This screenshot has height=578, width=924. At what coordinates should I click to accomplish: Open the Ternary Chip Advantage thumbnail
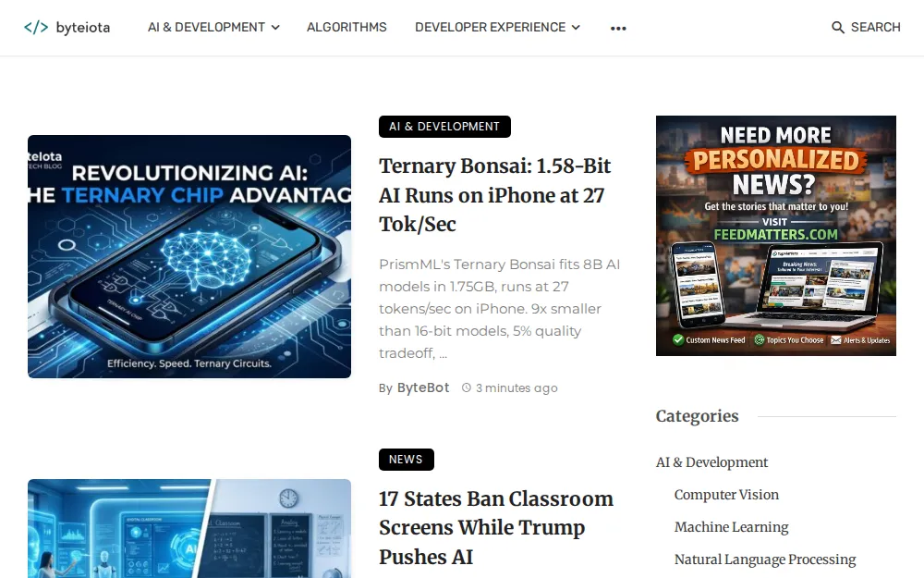click(x=189, y=256)
